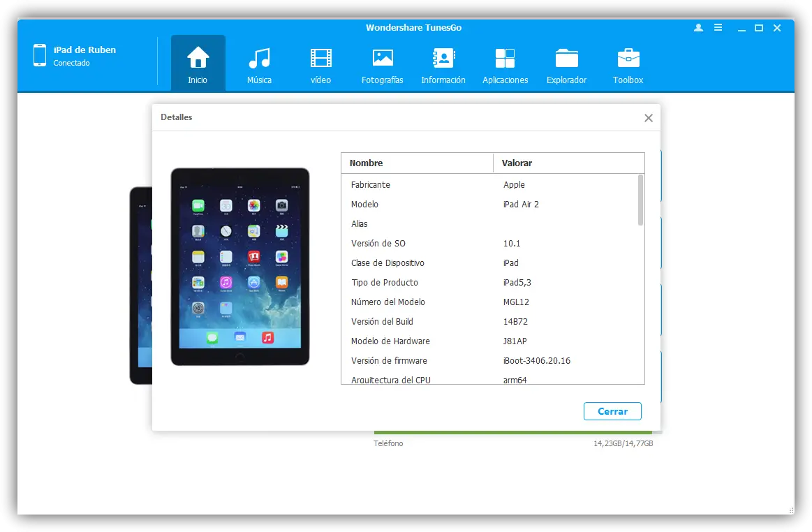Select the Modelo de Hardware label
The image size is (812, 532).
click(x=390, y=341)
